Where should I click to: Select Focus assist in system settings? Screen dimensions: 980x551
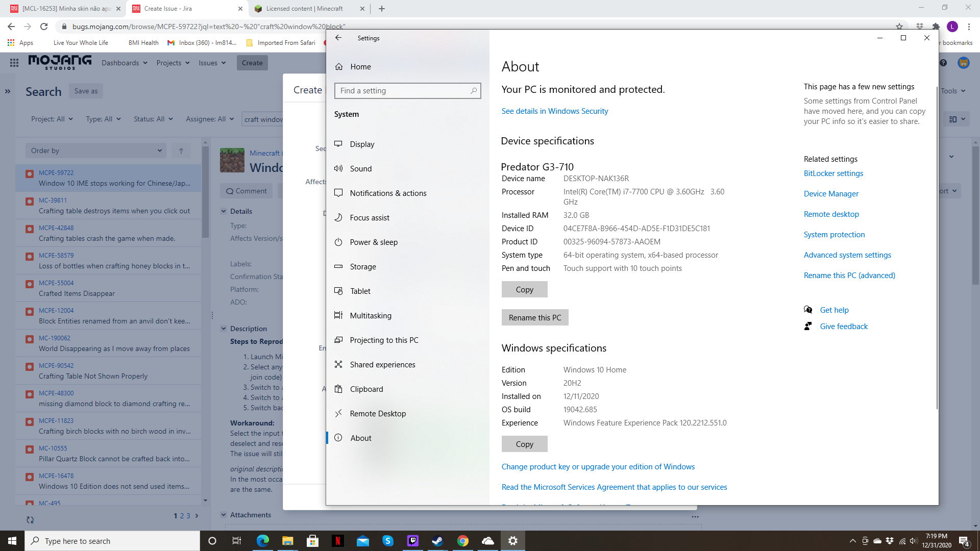pos(369,218)
